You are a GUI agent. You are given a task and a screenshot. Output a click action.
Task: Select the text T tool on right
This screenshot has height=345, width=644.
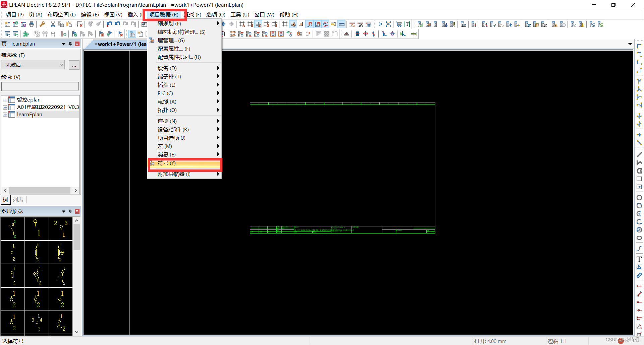[x=639, y=259]
